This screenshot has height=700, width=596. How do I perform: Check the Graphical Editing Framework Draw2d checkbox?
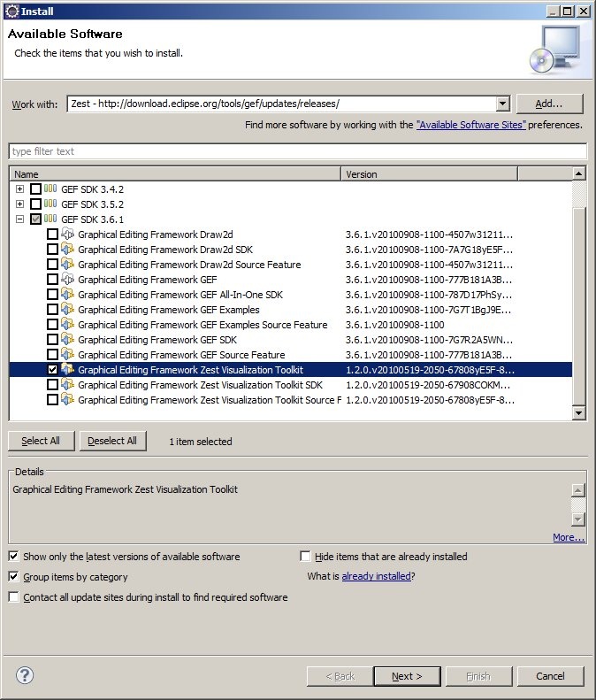coord(52,235)
